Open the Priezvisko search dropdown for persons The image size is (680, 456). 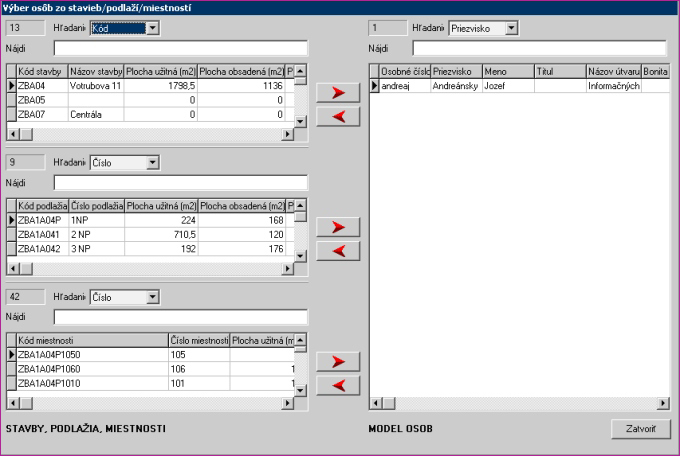pyautogui.click(x=511, y=28)
